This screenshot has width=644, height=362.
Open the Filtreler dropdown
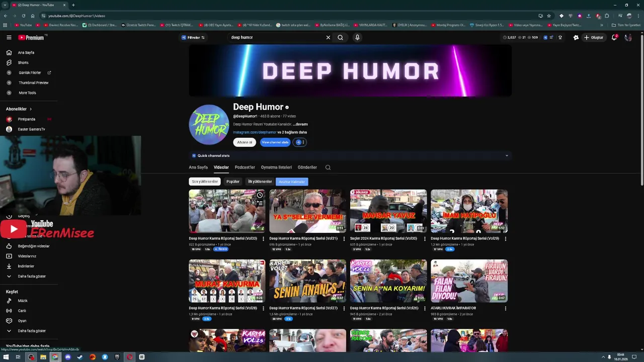[x=193, y=37]
